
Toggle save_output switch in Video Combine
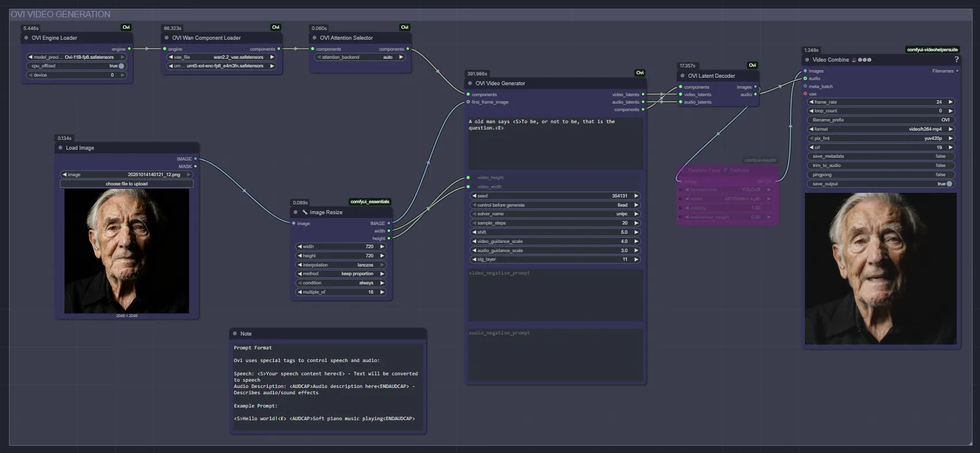point(949,184)
